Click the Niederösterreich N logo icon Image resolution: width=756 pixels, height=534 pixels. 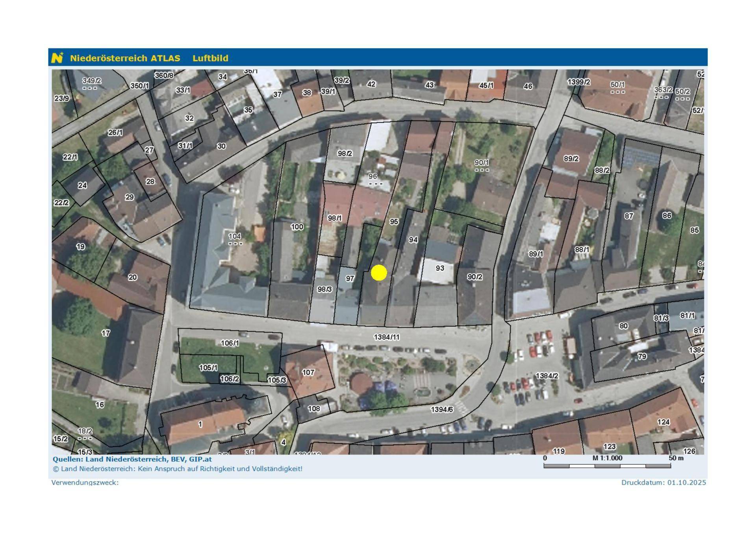tap(57, 58)
